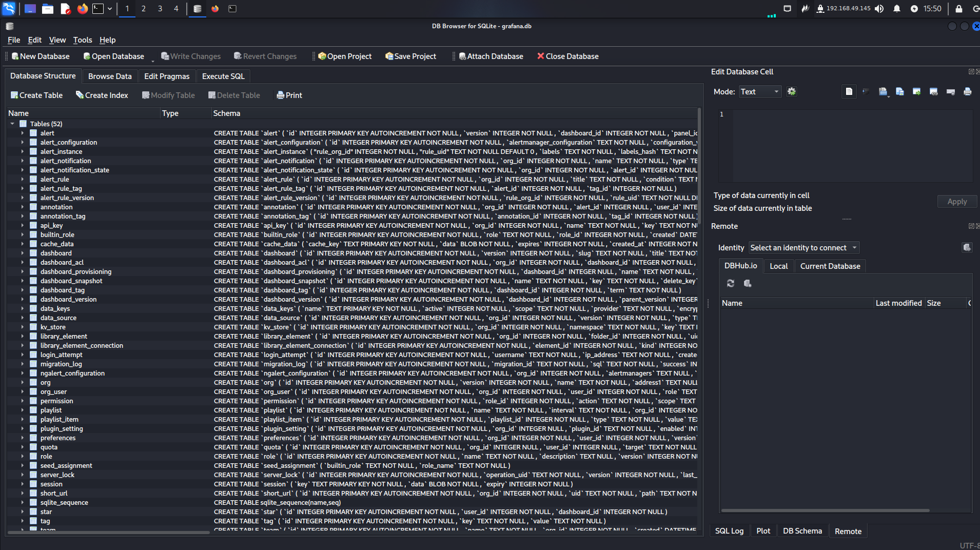Select the plugin_setting table row

(x=352, y=428)
